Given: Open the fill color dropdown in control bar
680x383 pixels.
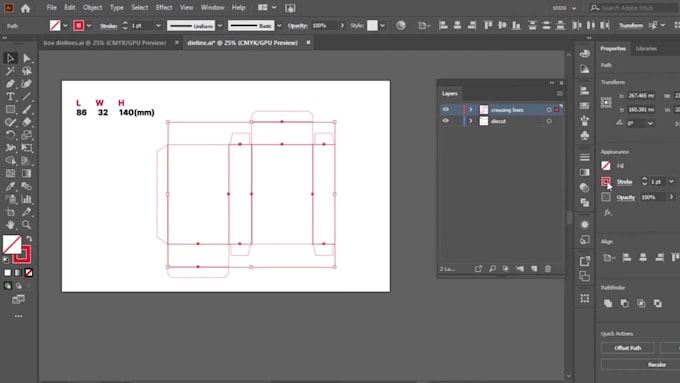Looking at the screenshot, I should pyautogui.click(x=65, y=26).
